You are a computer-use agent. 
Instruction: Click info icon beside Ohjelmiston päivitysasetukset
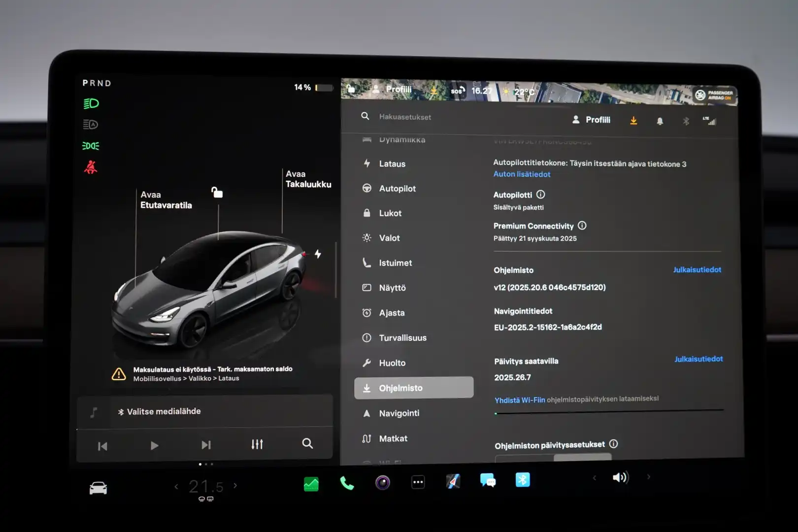pyautogui.click(x=613, y=444)
